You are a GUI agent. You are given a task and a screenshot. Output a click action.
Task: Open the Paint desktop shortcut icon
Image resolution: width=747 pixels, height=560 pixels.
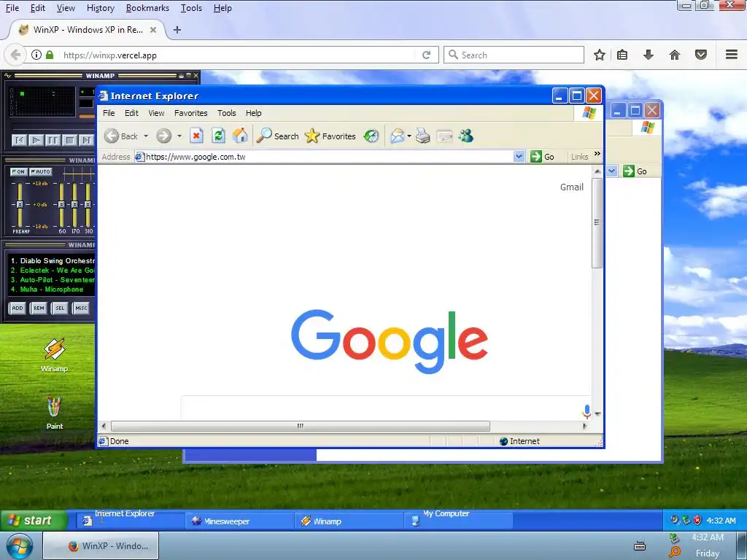click(54, 413)
